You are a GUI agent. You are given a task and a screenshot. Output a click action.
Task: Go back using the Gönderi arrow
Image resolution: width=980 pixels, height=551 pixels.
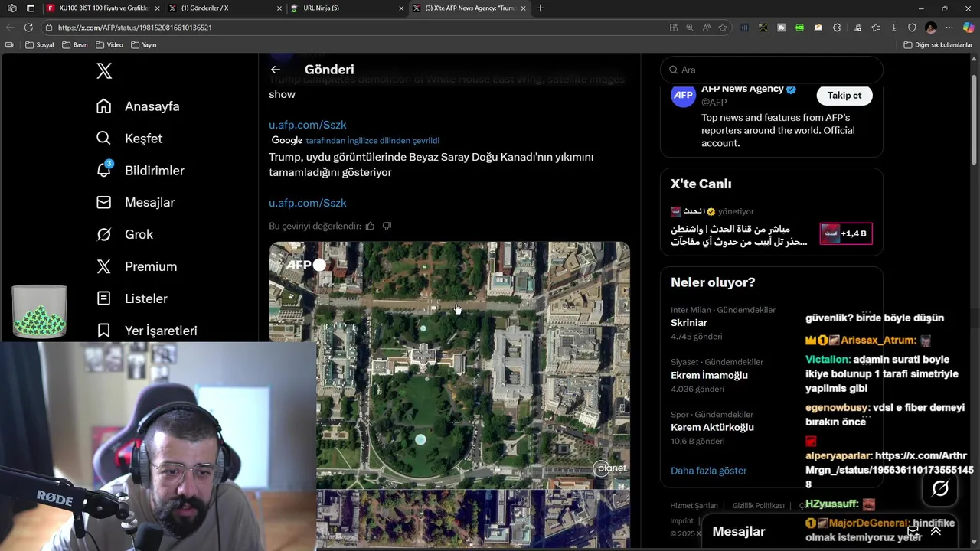(276, 70)
